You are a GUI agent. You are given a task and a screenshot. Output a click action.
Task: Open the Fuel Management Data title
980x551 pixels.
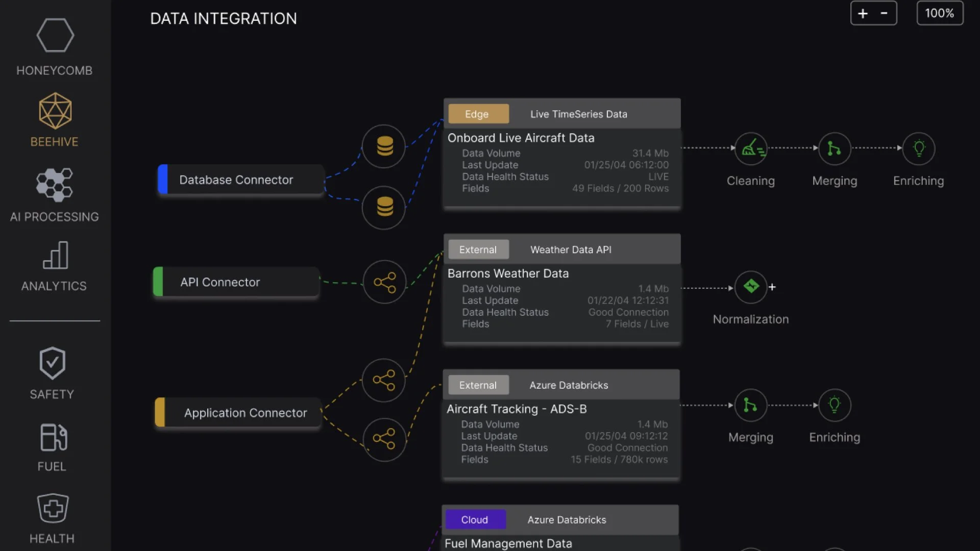point(508,543)
